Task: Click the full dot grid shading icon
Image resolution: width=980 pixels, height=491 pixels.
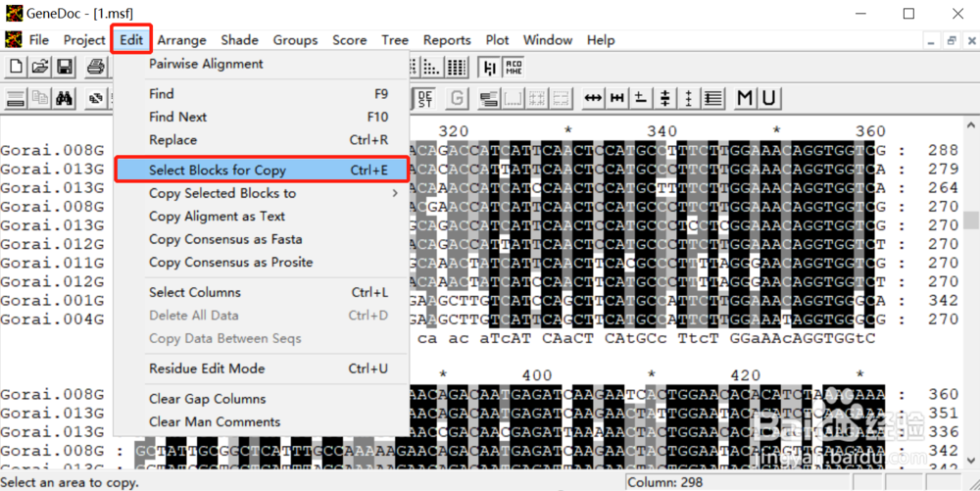Action: pos(457,67)
